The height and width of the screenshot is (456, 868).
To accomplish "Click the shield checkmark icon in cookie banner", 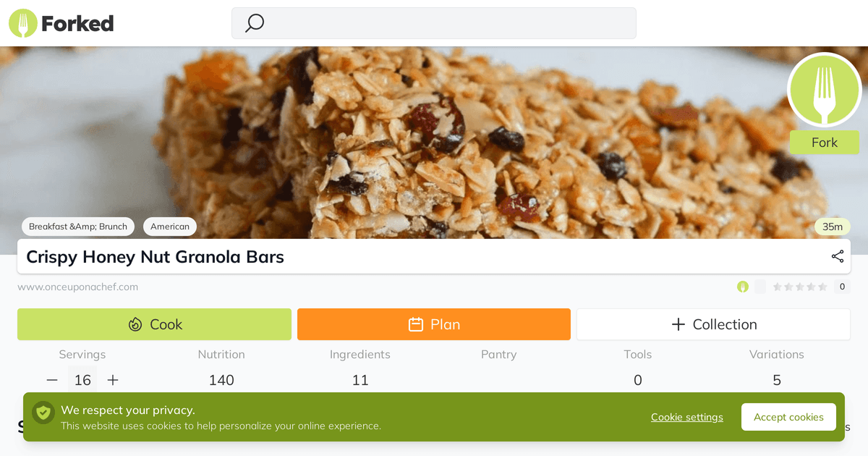I will click(43, 413).
